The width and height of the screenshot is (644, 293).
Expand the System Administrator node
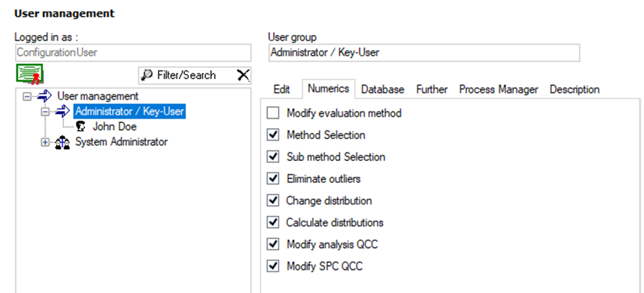[x=45, y=142]
